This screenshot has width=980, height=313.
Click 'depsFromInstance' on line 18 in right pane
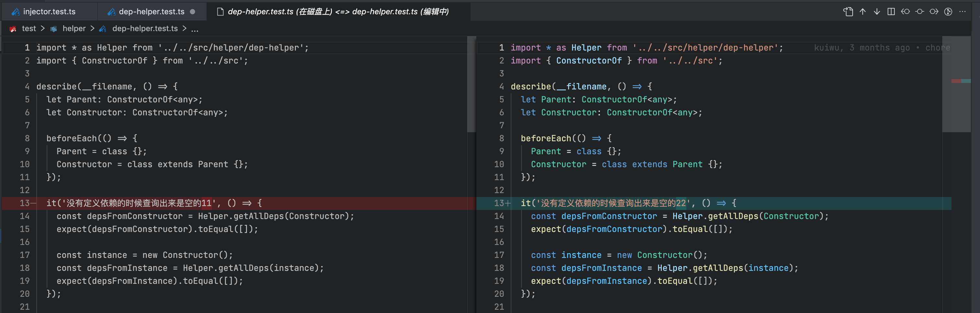click(601, 268)
